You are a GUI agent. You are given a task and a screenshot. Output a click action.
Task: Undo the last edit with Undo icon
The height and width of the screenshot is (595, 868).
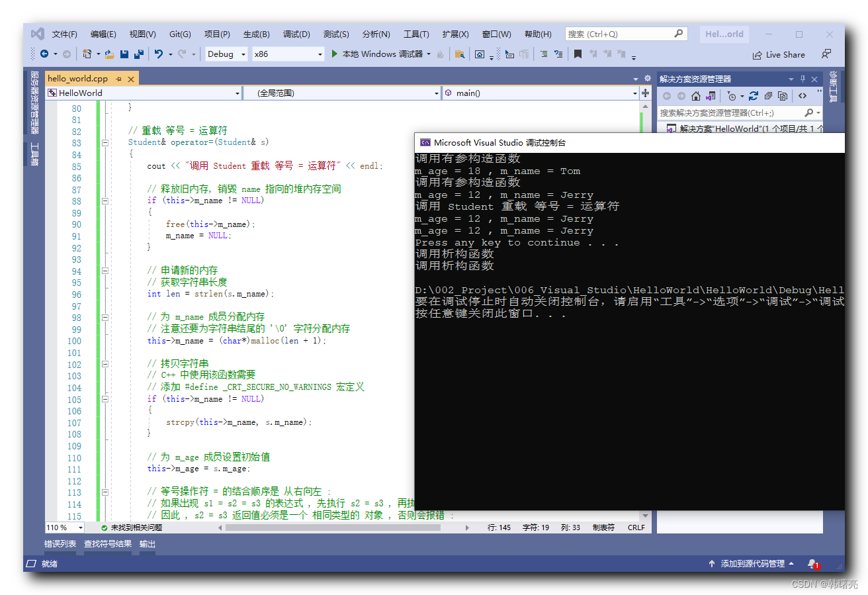(x=159, y=54)
